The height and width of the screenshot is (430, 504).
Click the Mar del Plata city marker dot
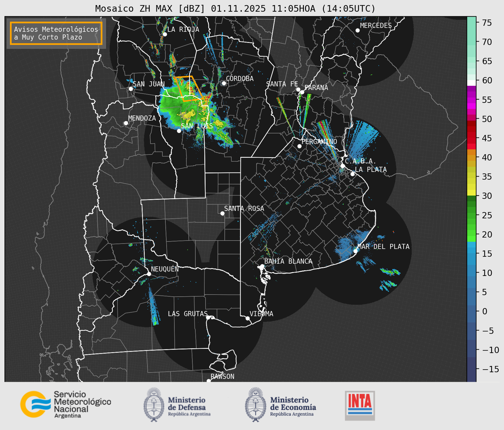[356, 251]
